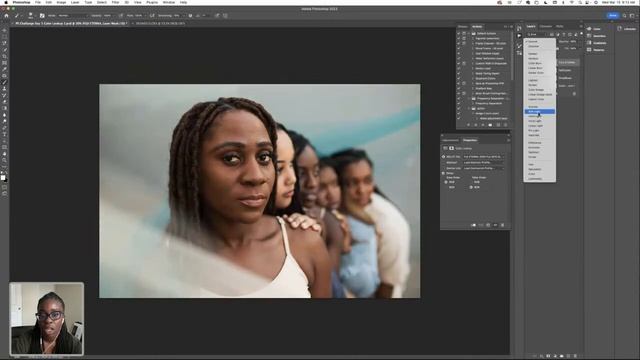Viewport: 640px width, 360px height.
Task: Click the foreground color swatch
Action: (3, 178)
